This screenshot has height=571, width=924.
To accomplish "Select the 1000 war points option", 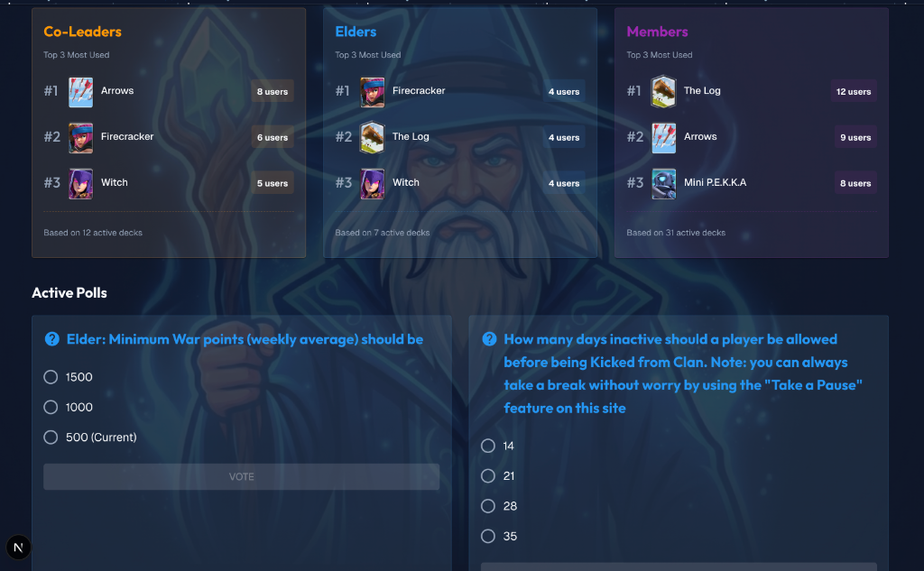I will (x=51, y=408).
